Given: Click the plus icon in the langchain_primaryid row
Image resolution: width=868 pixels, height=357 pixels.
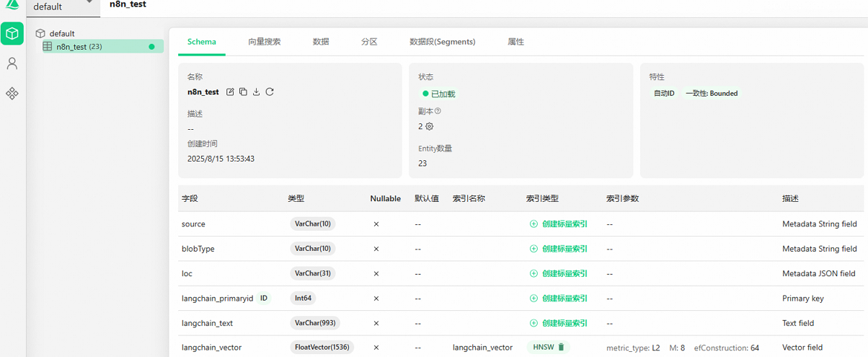Looking at the screenshot, I should coord(533,298).
